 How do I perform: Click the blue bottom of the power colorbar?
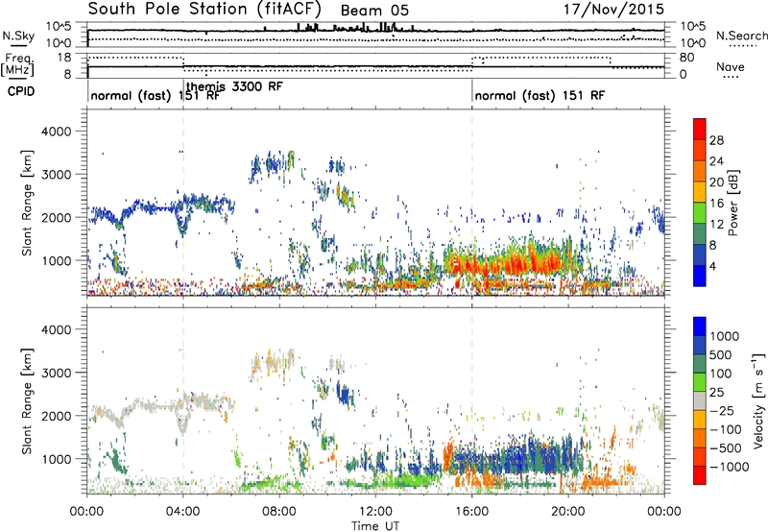pyautogui.click(x=700, y=276)
